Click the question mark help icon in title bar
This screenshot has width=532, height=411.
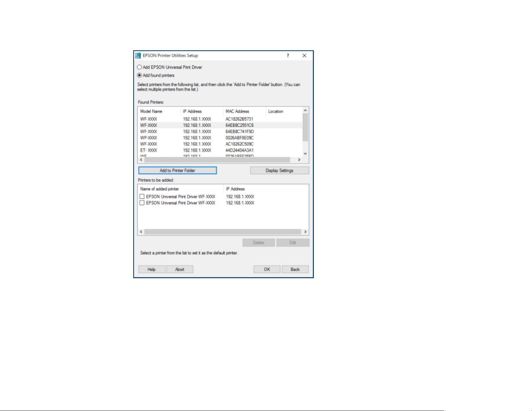point(288,56)
